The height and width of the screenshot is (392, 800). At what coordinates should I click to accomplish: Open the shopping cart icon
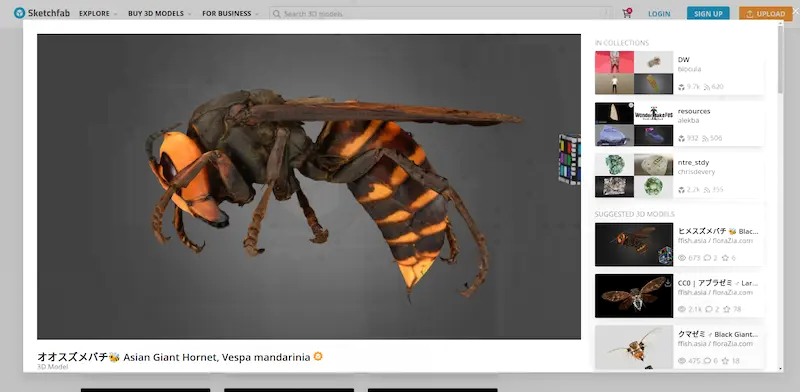pyautogui.click(x=627, y=13)
